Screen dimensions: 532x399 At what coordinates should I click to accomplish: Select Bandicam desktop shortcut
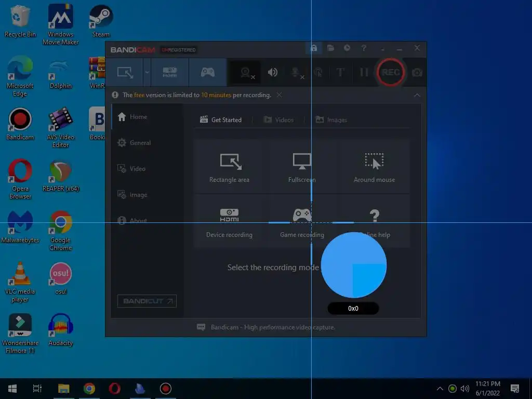coord(20,124)
